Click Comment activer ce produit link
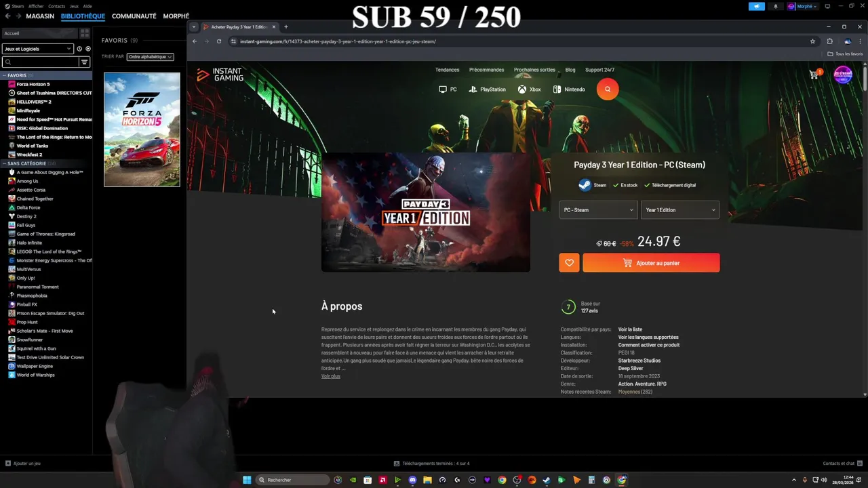This screenshot has width=868, height=488. (649, 345)
